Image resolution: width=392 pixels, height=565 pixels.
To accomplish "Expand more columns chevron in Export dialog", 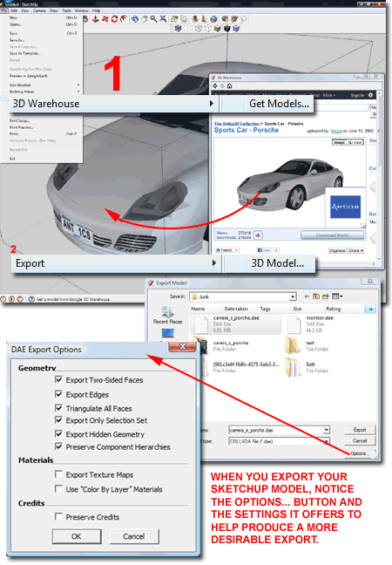I will pos(370,309).
